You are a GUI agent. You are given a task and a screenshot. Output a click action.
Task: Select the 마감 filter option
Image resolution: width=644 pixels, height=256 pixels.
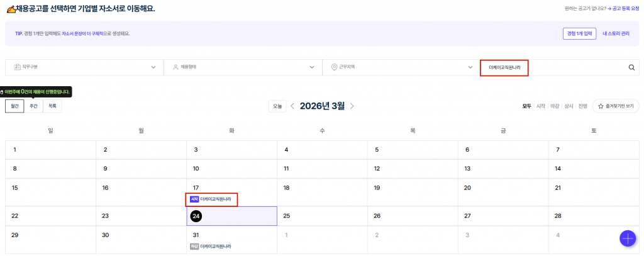coord(555,106)
